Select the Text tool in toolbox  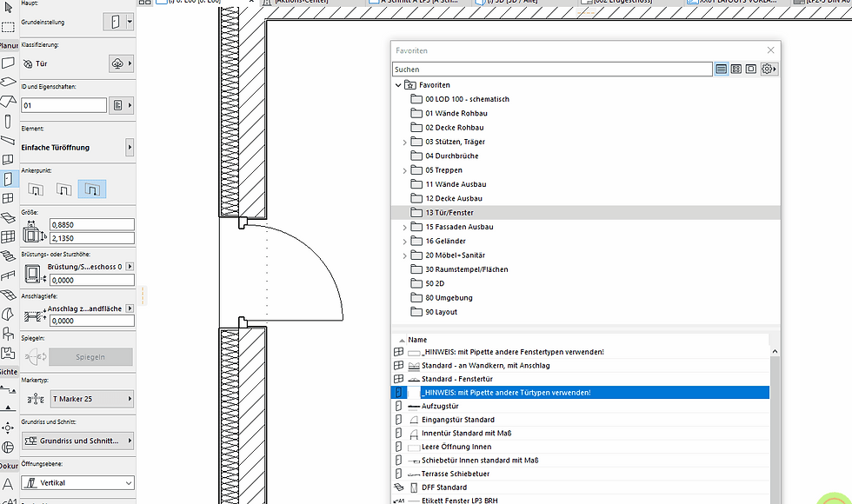pos(8,483)
